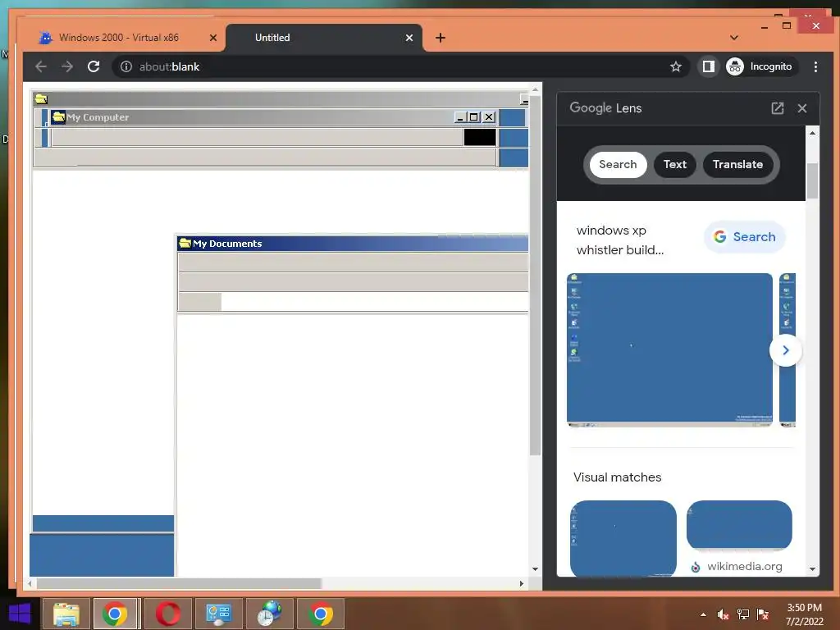Click the windows xp whistler build text
Image resolution: width=840 pixels, height=630 pixels.
point(620,240)
